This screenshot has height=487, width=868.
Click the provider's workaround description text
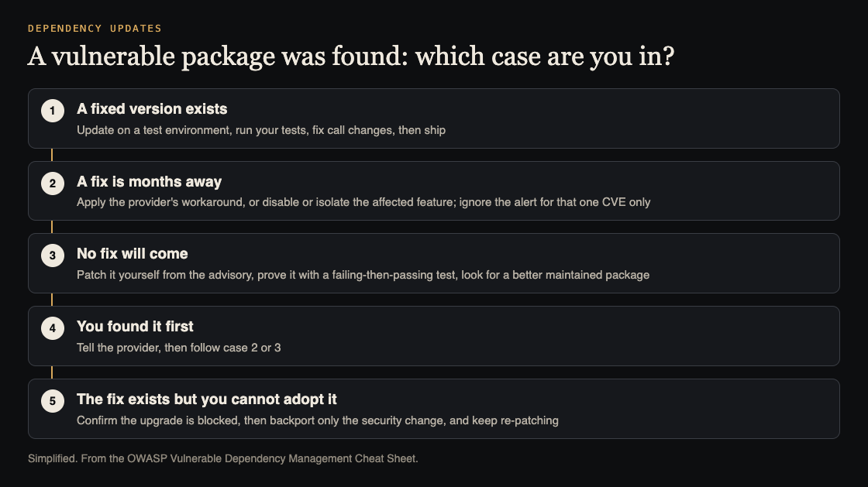coord(363,202)
